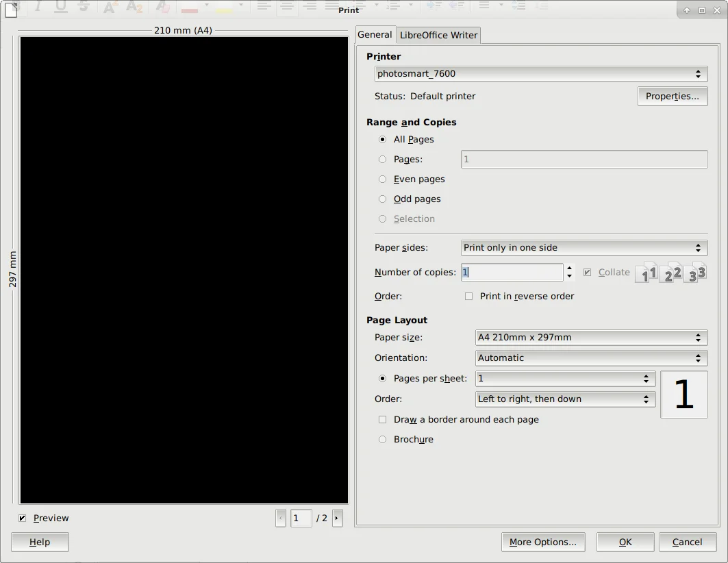The image size is (728, 563).
Task: Click the Number of copies field
Action: [x=512, y=272]
